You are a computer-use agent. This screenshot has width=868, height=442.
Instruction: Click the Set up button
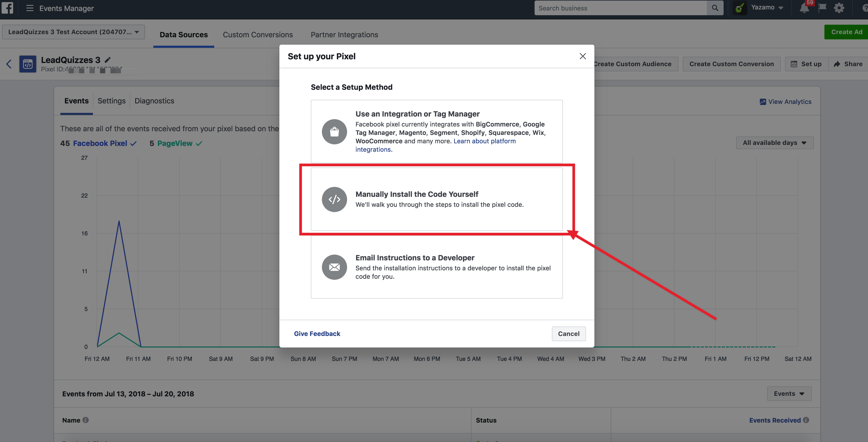coord(807,64)
